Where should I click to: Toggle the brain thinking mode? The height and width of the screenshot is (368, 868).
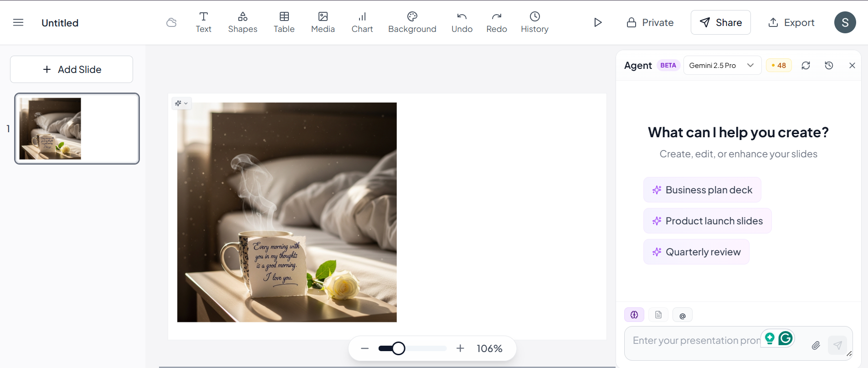[634, 315]
